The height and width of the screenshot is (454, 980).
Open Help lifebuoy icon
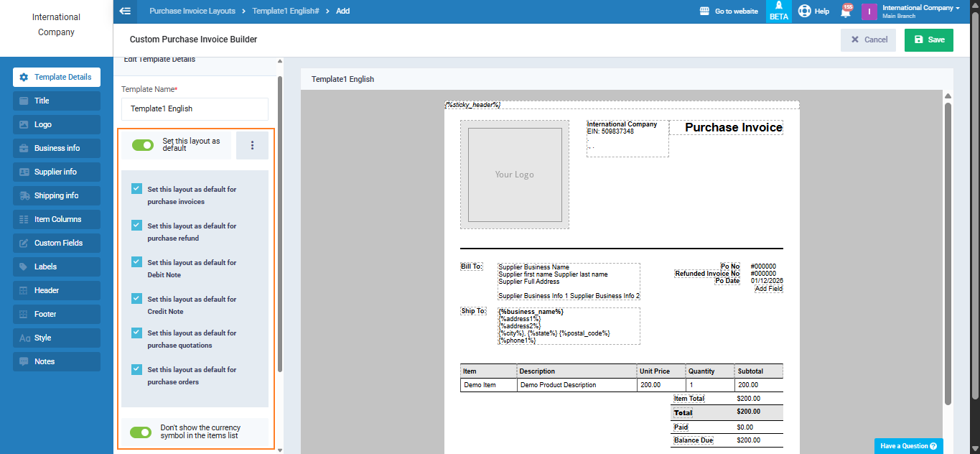[805, 11]
